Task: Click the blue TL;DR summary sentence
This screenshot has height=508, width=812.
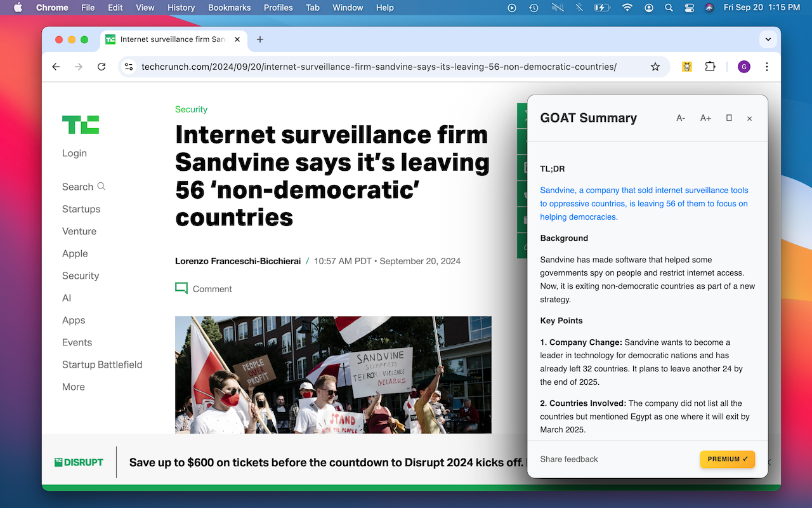Action: pyautogui.click(x=644, y=203)
